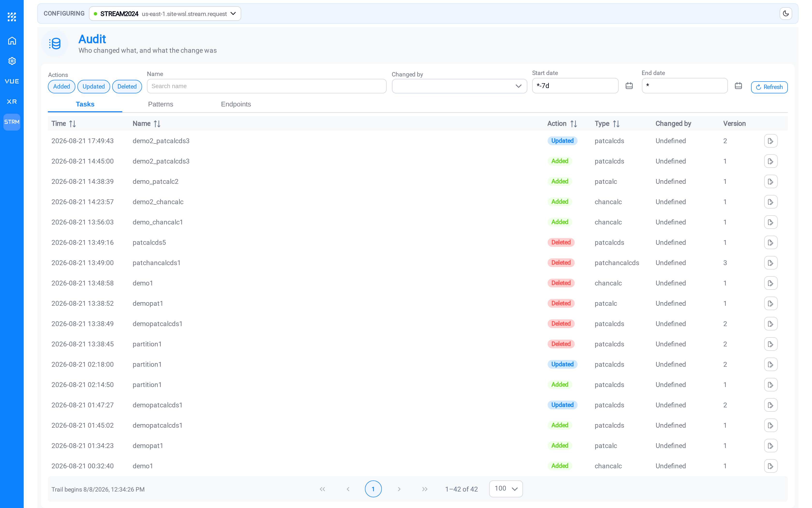
Task: Open the STRM module in sidebar
Action: [x=12, y=122]
